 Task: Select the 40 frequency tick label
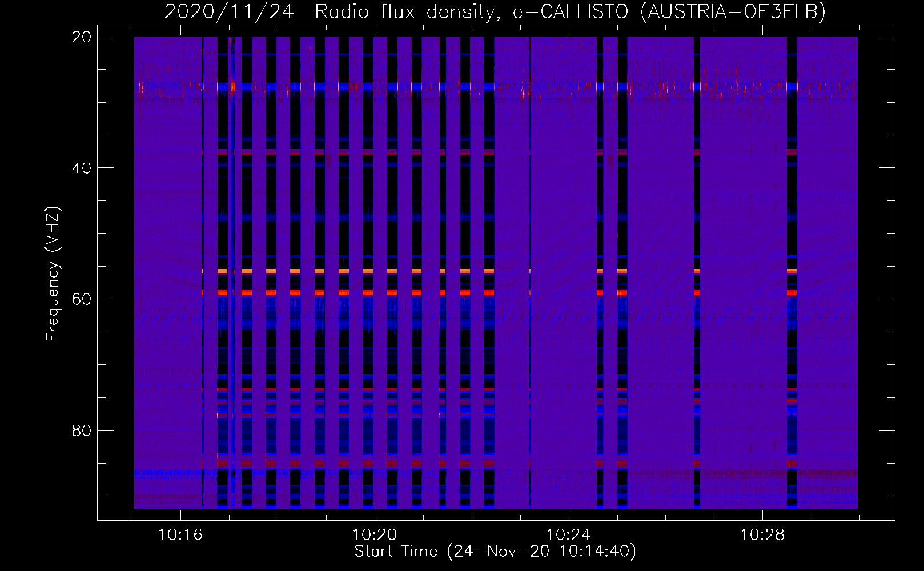coord(82,168)
